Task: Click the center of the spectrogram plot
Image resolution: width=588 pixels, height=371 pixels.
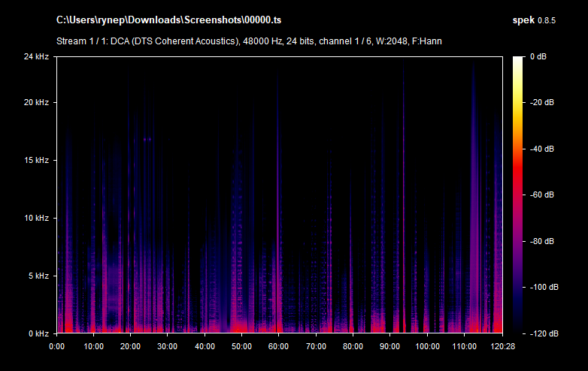Action: (279, 195)
